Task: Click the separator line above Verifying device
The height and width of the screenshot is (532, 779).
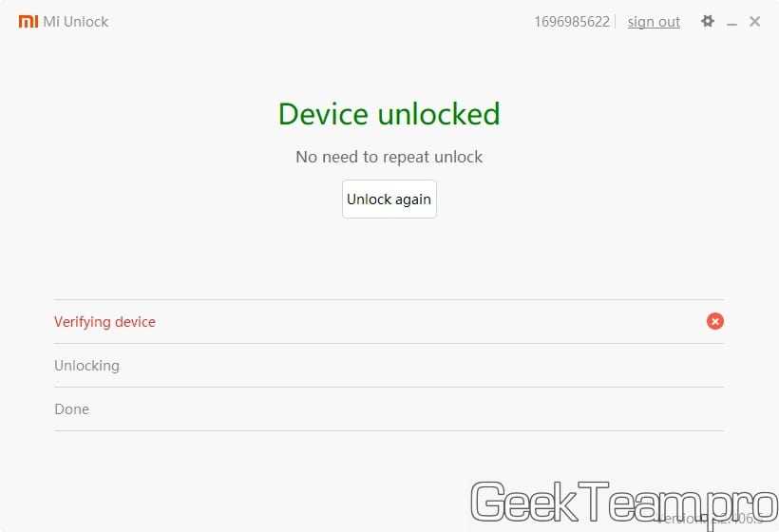Action: point(389,299)
